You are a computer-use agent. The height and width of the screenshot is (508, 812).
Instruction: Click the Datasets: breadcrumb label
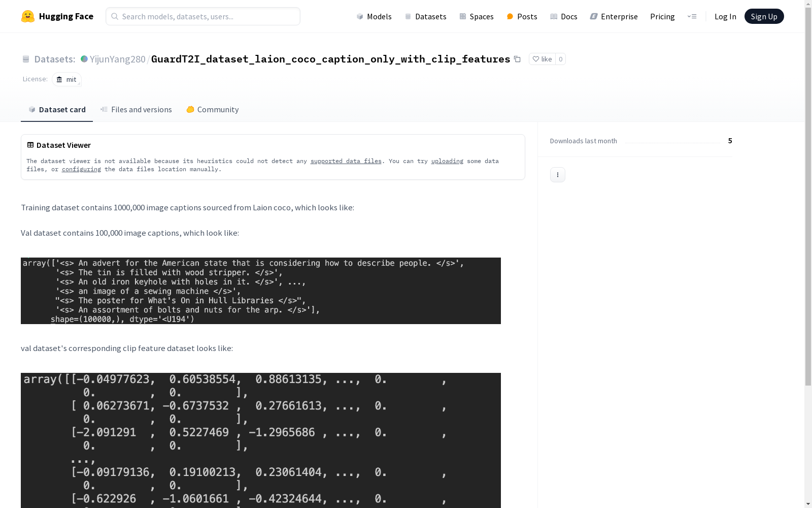[x=55, y=59]
